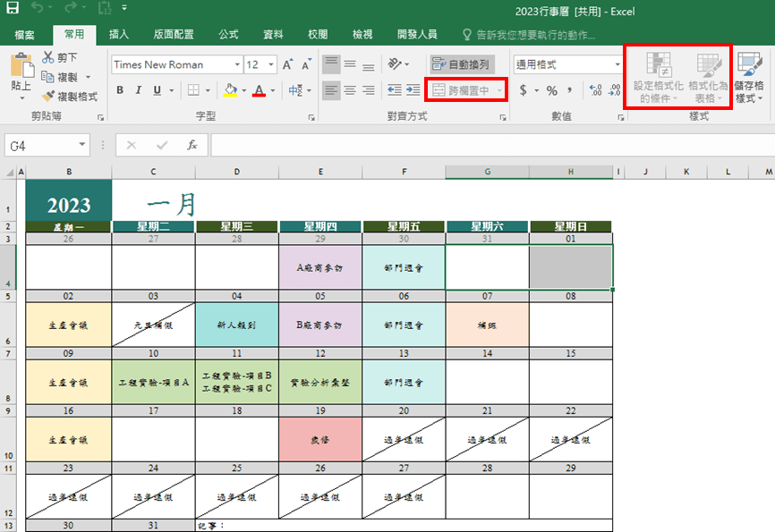This screenshot has width=775, height=532.
Task: Click Increase Decimal icon
Action: click(595, 90)
